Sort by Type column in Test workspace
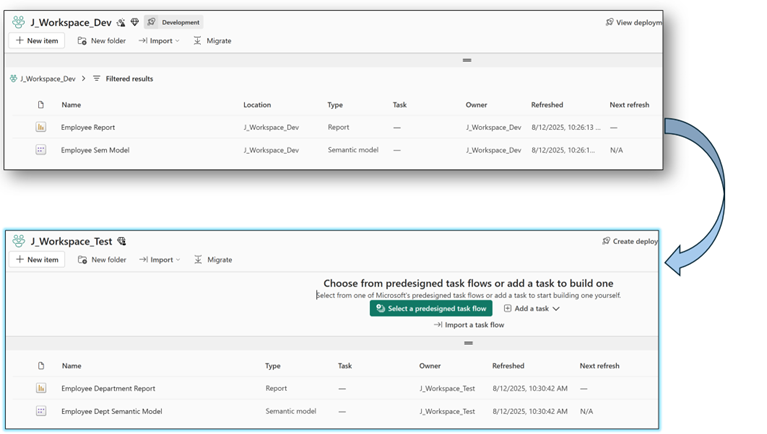Image resolution: width=767 pixels, height=434 pixels. click(x=272, y=365)
